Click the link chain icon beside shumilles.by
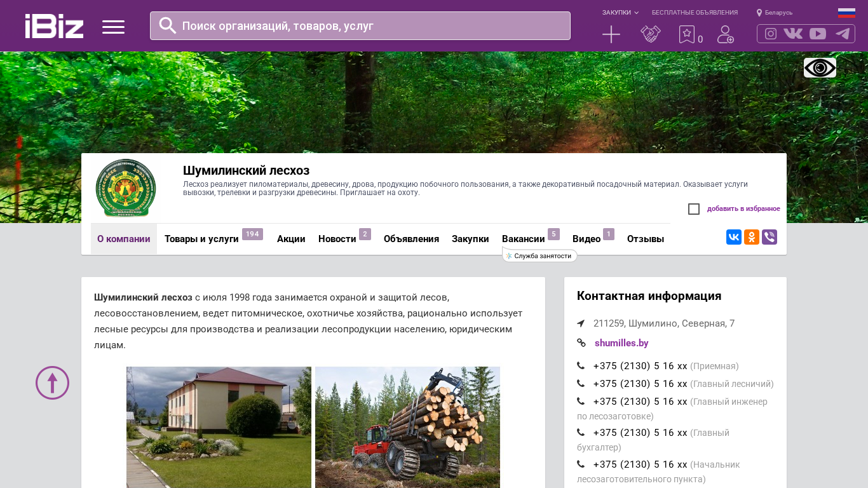 click(581, 343)
